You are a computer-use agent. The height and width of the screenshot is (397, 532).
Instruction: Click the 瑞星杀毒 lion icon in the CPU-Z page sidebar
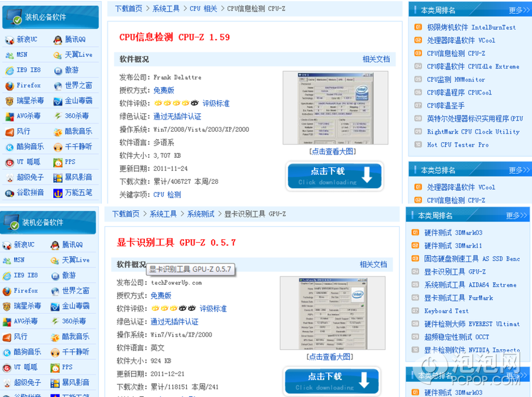point(10,101)
